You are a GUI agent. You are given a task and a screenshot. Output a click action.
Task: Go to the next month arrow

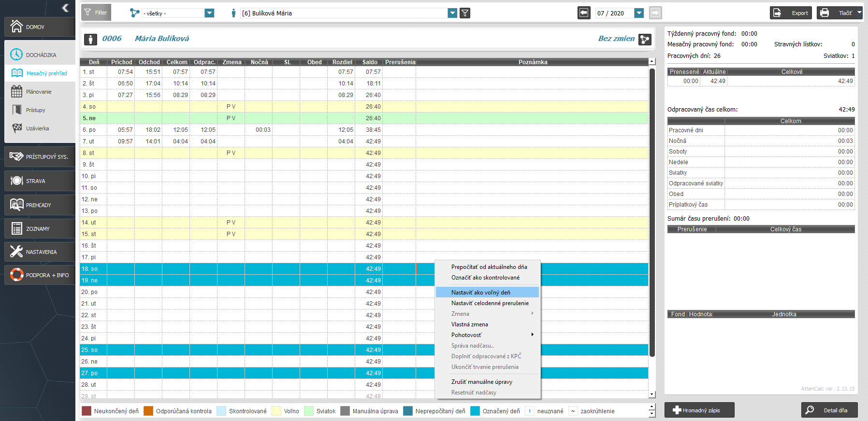[655, 13]
